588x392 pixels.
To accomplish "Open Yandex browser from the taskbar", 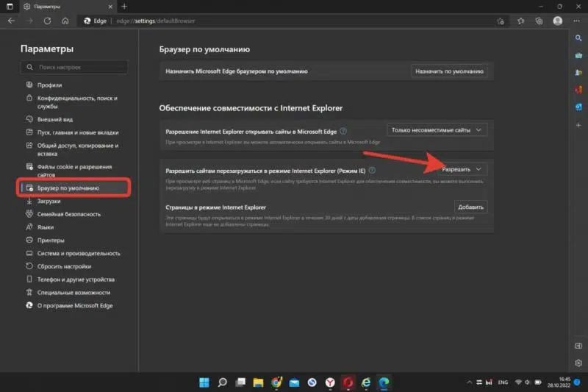I will point(330,382).
